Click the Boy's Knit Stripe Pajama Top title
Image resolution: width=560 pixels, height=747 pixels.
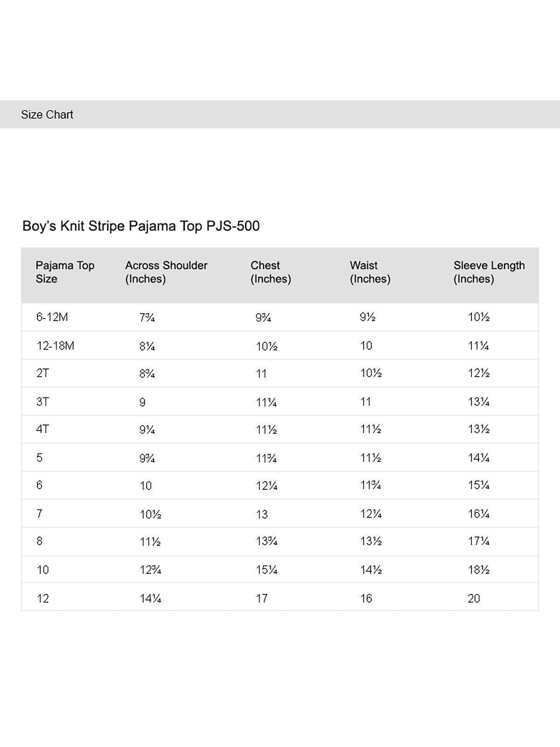tap(141, 226)
